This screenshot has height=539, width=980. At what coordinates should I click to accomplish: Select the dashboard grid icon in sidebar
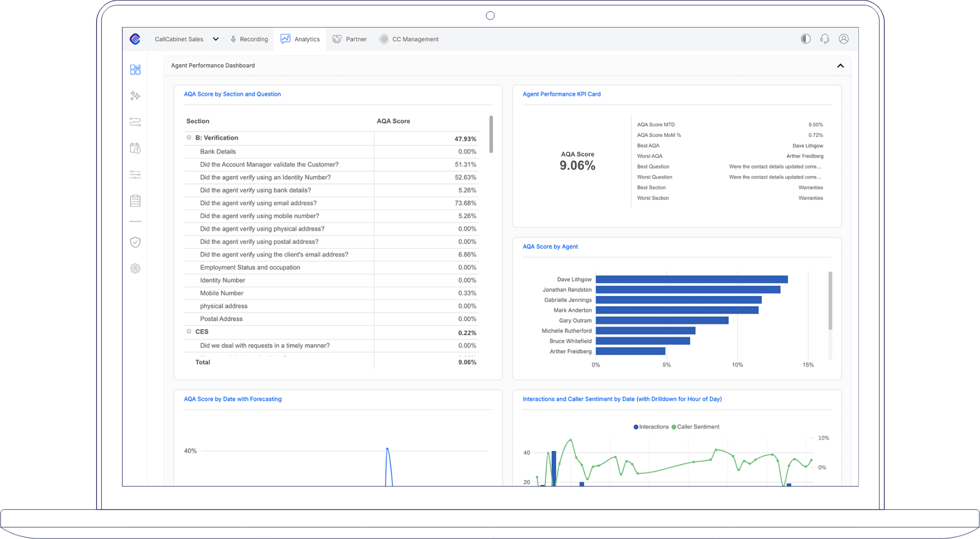click(135, 69)
